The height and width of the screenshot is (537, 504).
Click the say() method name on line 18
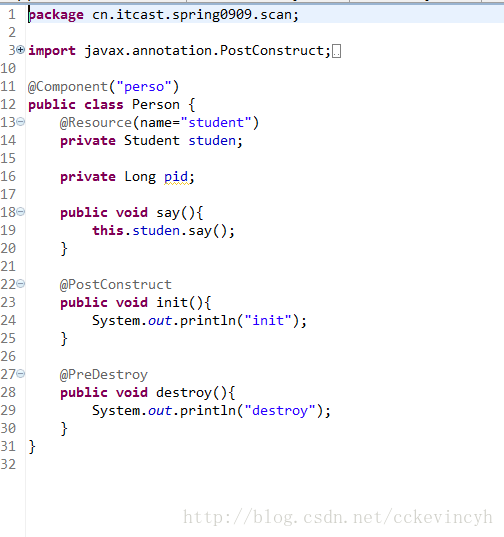168,213
